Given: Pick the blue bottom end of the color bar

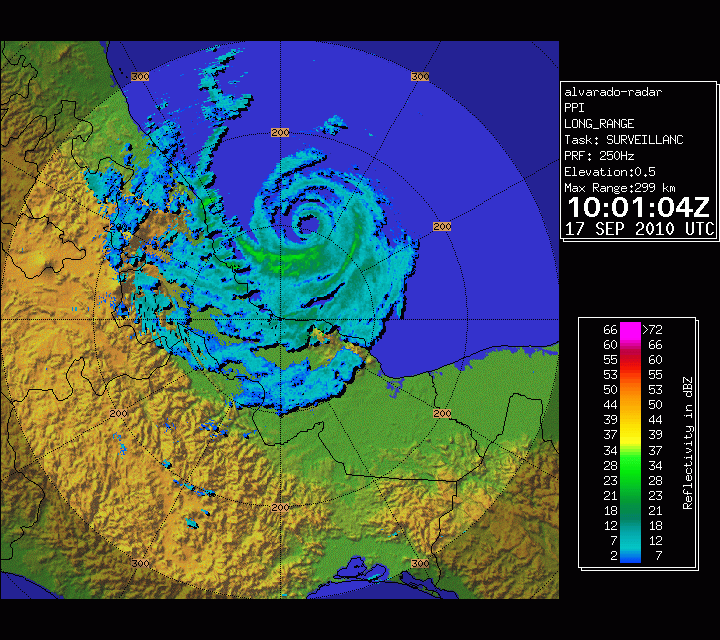Looking at the screenshot, I should pyautogui.click(x=630, y=556).
